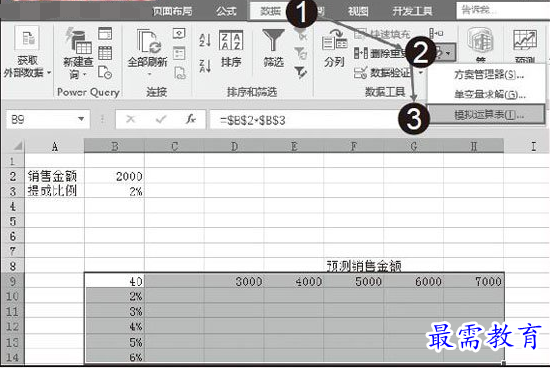This screenshot has width=550, height=368.
Task: Choose Scenario Manager 方案管理器(S) menu item
Action: [488, 75]
